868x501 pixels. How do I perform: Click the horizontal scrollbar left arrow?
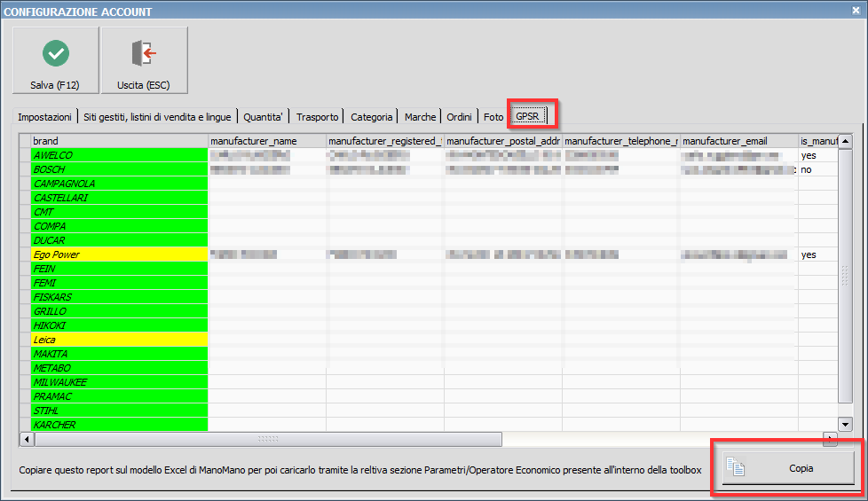pyautogui.click(x=27, y=439)
